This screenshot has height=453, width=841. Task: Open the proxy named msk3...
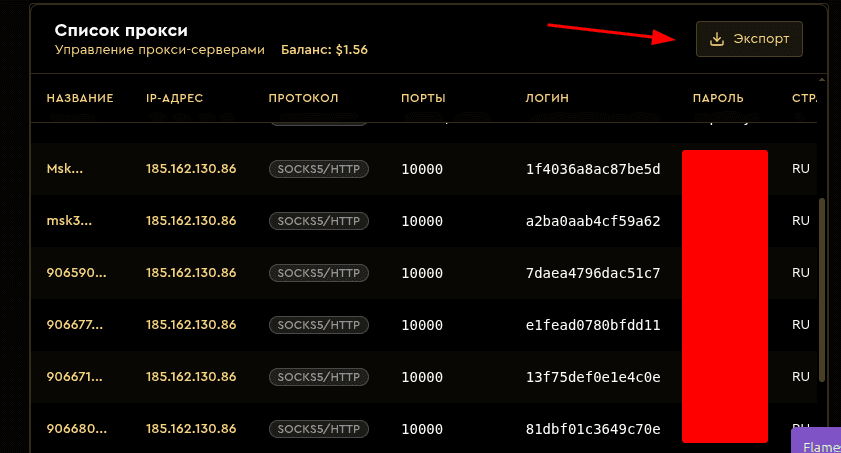click(x=69, y=221)
